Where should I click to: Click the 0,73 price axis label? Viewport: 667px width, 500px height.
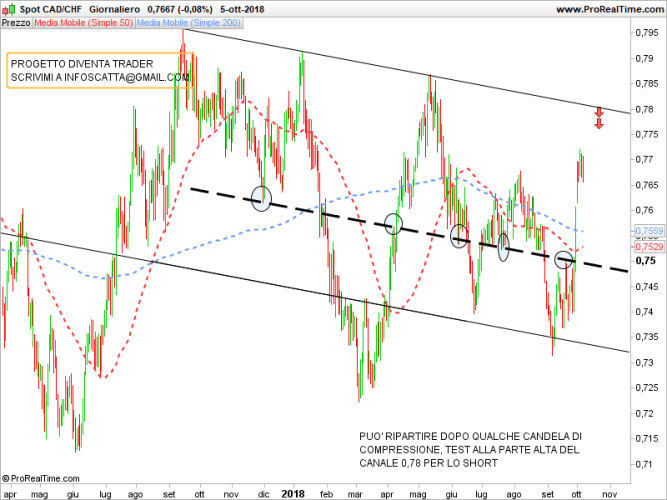pyautogui.click(x=644, y=363)
